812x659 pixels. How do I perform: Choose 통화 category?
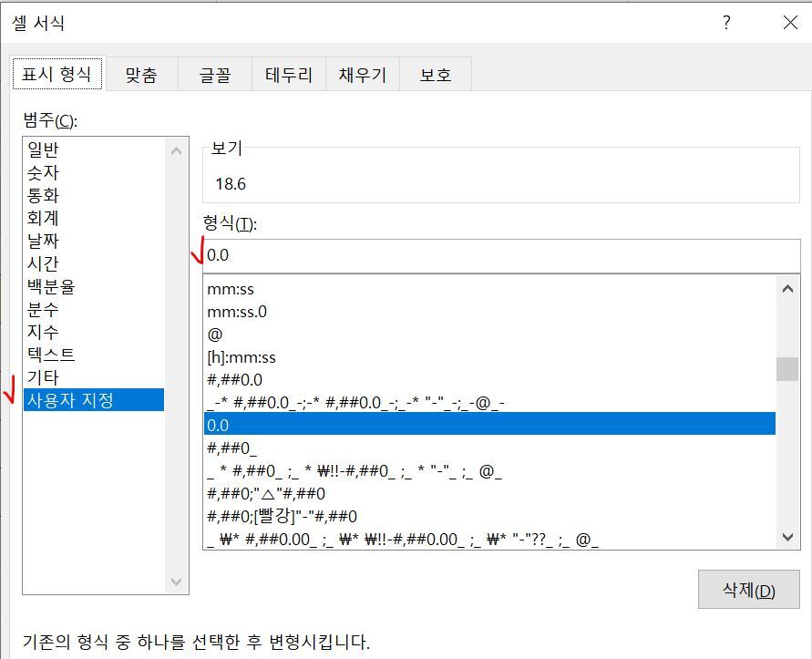pos(94,195)
